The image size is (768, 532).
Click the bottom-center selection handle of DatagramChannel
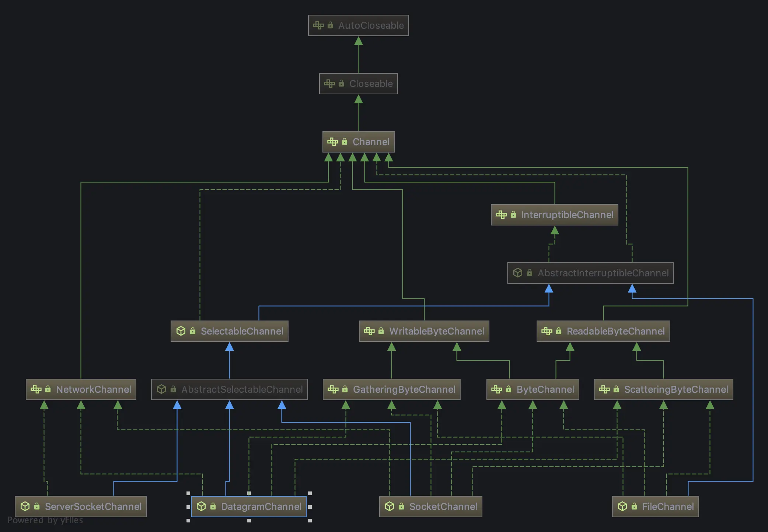click(249, 521)
